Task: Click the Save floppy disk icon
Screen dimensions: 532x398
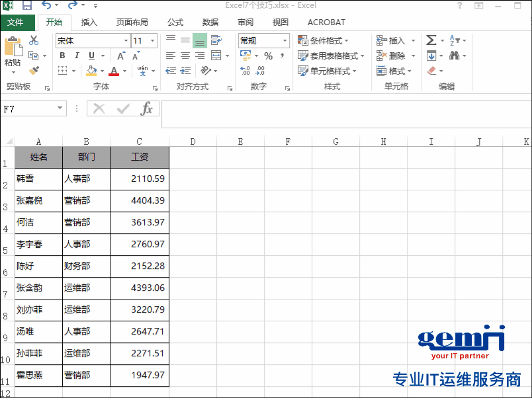Action: 27,6
